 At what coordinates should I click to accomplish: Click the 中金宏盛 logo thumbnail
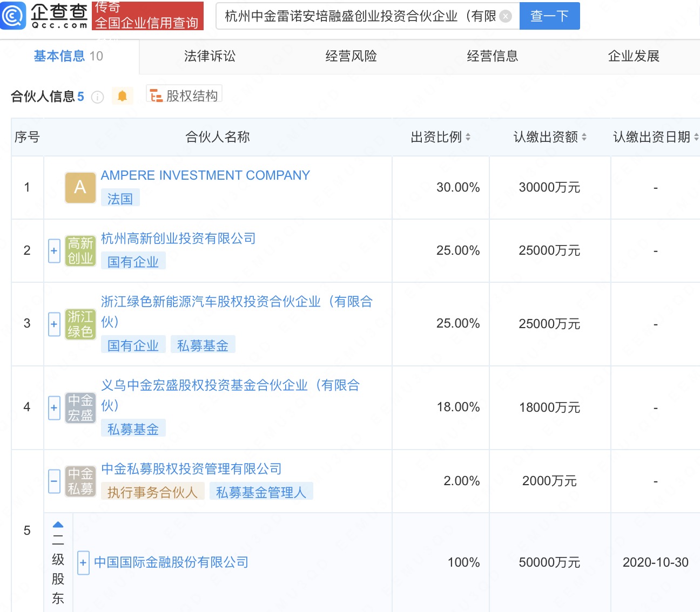pos(80,407)
